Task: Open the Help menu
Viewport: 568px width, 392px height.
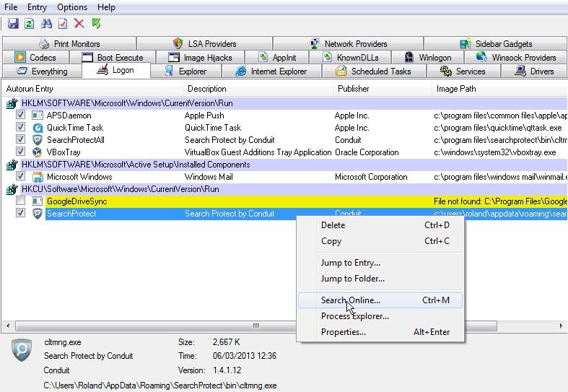Action: pos(106,7)
